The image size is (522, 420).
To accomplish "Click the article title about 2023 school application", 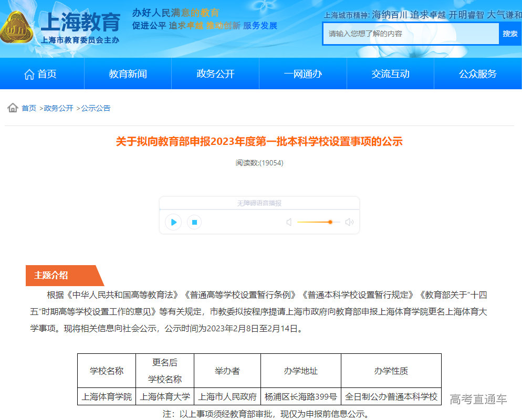I will tap(260, 142).
